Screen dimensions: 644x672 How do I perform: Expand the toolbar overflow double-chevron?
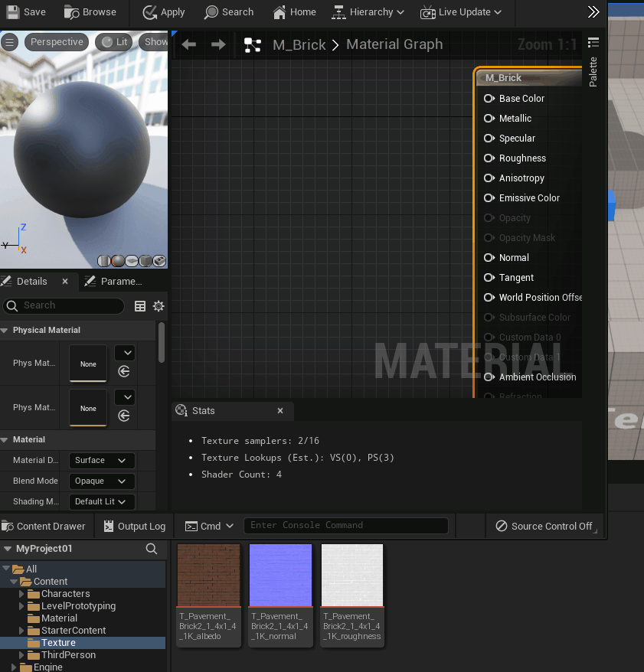[x=593, y=12]
